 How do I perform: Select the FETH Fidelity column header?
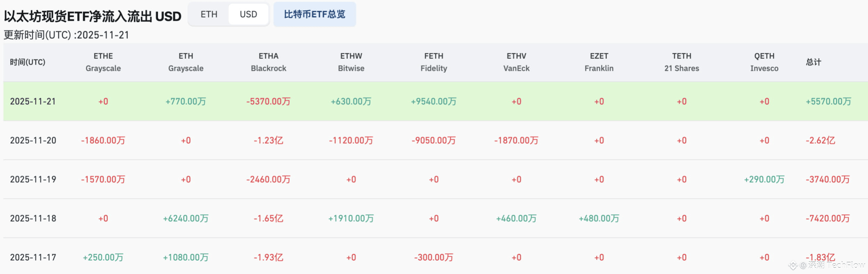coord(434,62)
